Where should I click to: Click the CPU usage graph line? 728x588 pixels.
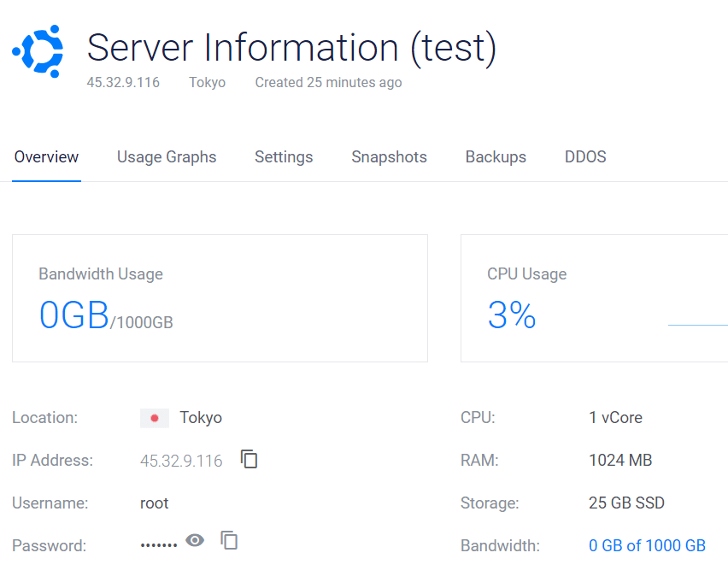pos(696,325)
